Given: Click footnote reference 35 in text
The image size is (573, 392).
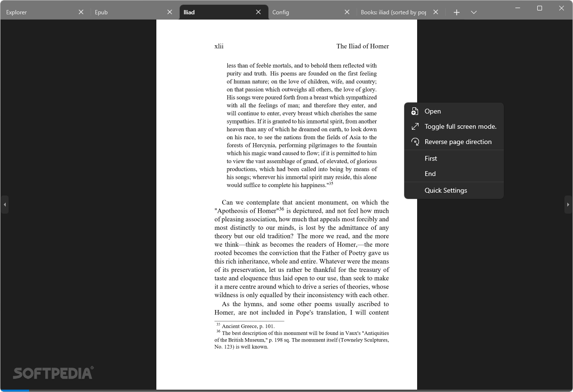Looking at the screenshot, I should point(331,183).
